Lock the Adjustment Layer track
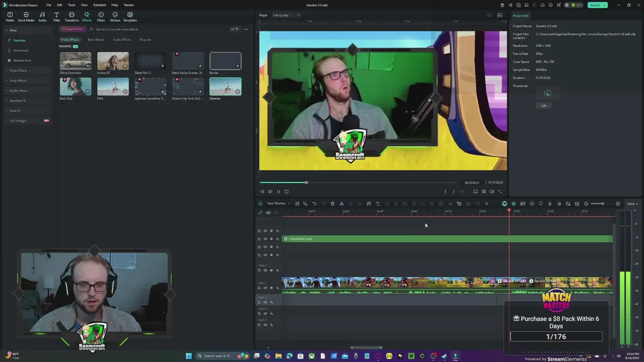The image size is (644, 362). coord(259,239)
